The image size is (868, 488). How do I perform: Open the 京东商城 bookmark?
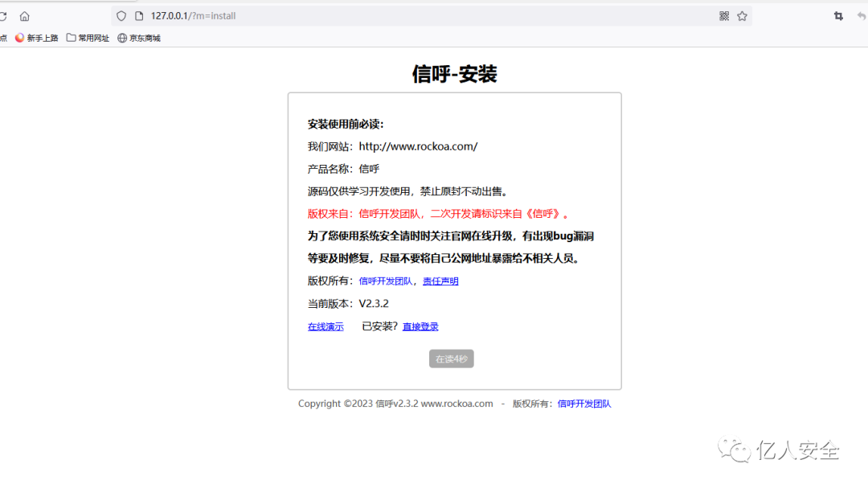click(x=139, y=38)
